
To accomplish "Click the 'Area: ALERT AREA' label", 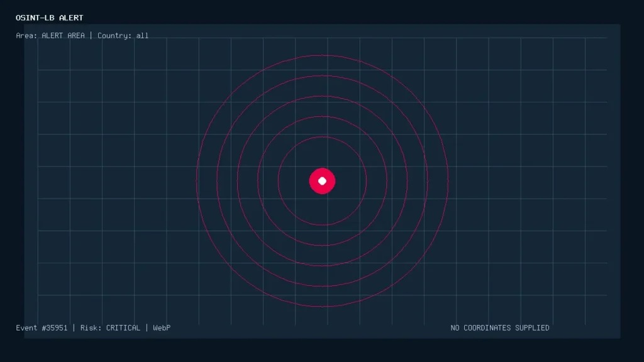I will pyautogui.click(x=50, y=36).
